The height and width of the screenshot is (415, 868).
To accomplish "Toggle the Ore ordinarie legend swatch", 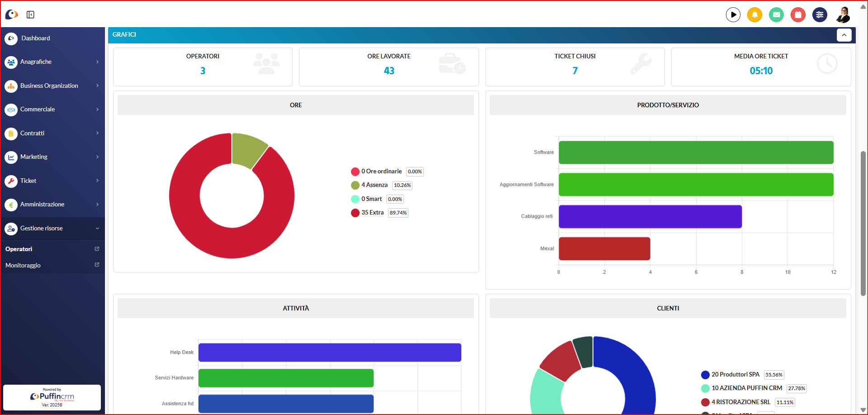I will pyautogui.click(x=355, y=172).
